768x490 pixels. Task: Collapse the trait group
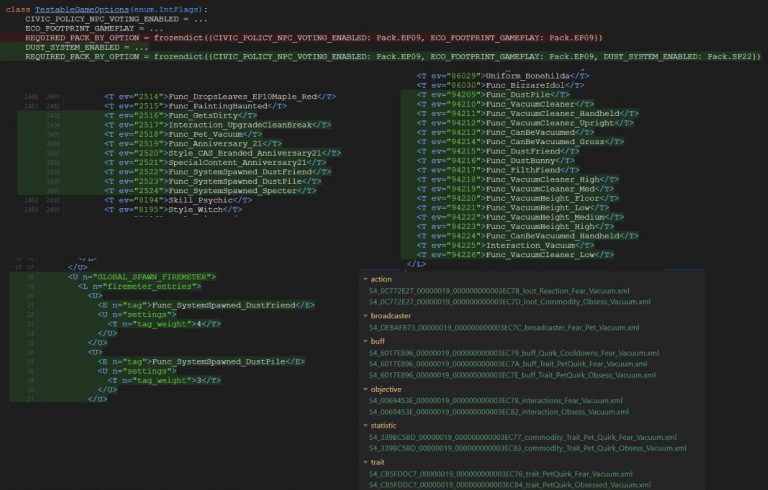[x=363, y=462]
